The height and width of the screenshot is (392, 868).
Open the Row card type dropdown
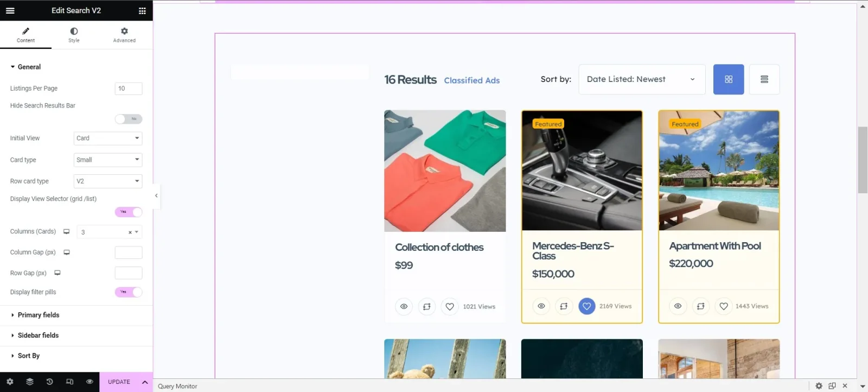(108, 181)
